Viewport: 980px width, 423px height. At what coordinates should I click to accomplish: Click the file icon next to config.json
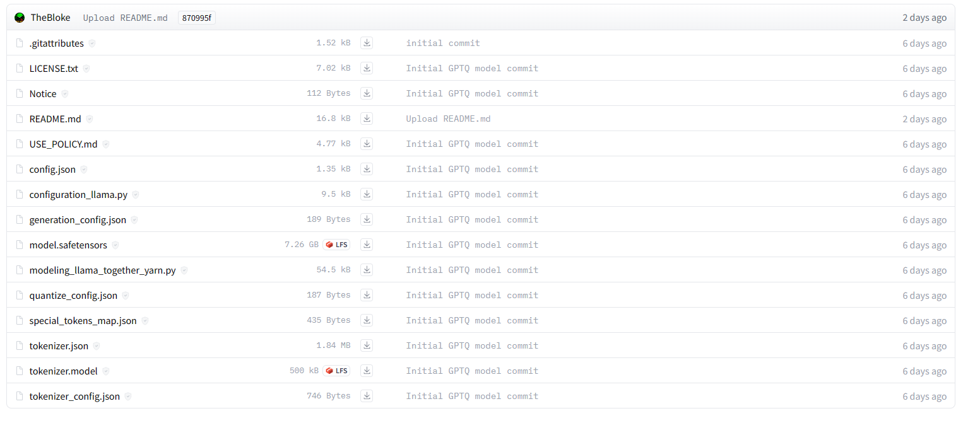click(x=19, y=168)
